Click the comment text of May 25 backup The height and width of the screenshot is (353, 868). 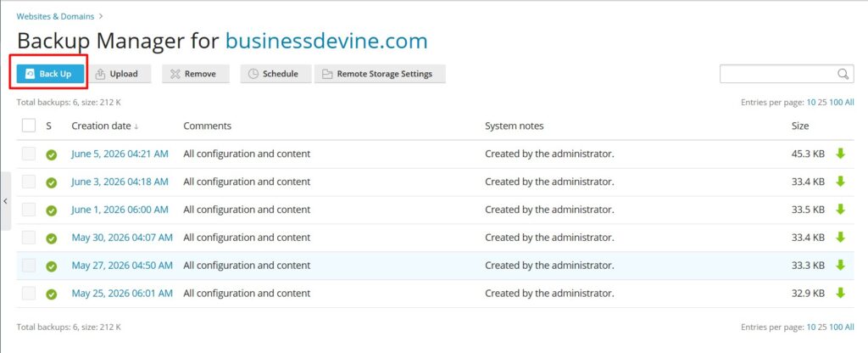click(247, 293)
